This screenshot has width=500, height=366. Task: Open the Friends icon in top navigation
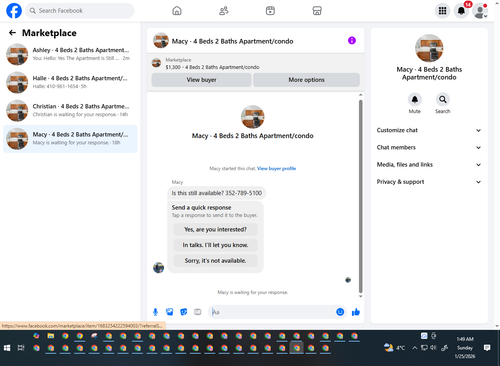(x=224, y=11)
